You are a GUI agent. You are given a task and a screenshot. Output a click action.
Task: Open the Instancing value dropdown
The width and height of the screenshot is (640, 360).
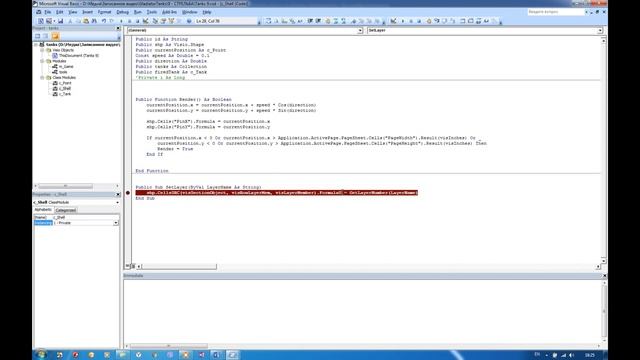(x=116, y=223)
